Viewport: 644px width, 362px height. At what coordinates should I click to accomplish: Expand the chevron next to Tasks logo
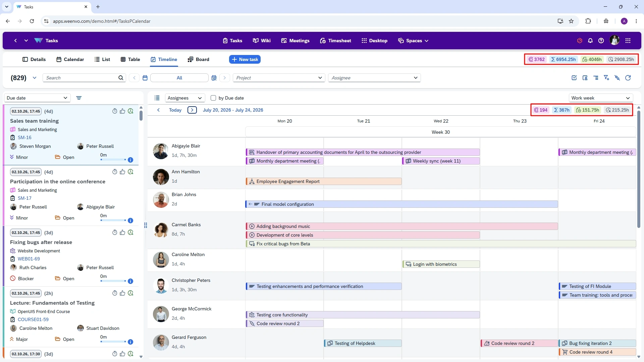point(26,41)
